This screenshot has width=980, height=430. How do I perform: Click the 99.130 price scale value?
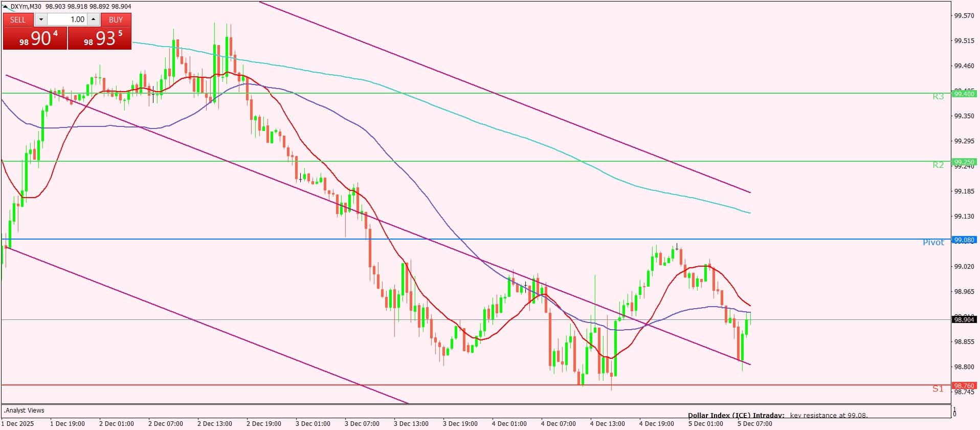[x=964, y=217]
